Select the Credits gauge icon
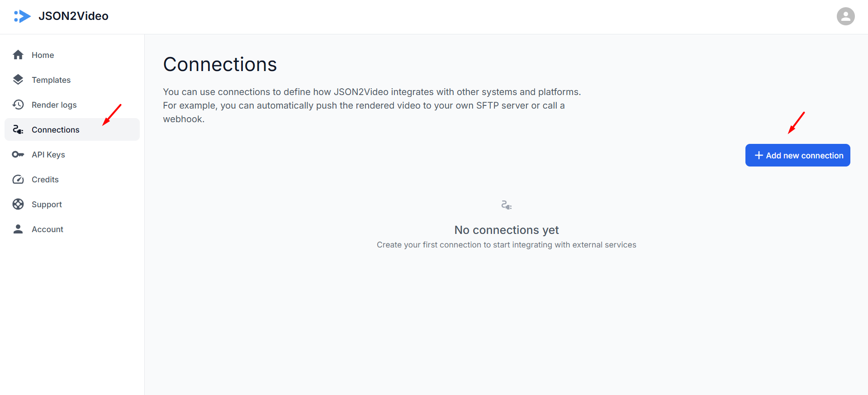The image size is (868, 395). tap(18, 179)
